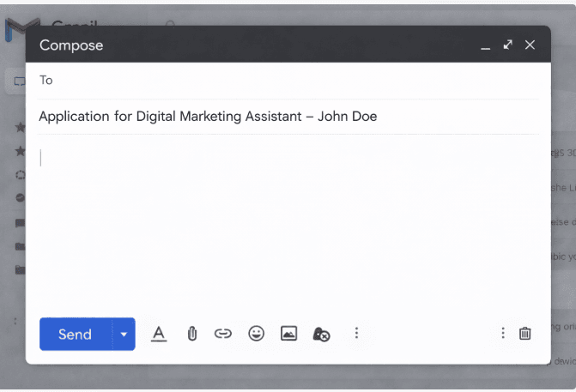Open more options dots beside trash icon
576x392 pixels.
503,334
